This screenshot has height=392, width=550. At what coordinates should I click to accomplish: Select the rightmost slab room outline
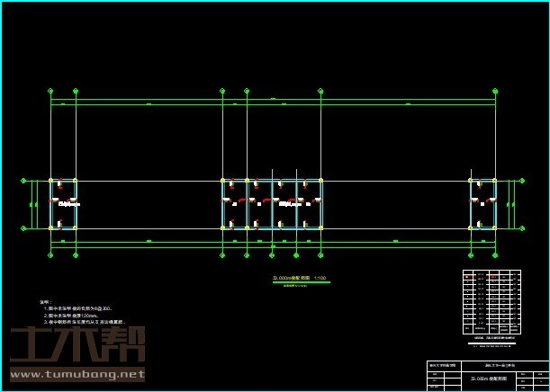pos(482,204)
